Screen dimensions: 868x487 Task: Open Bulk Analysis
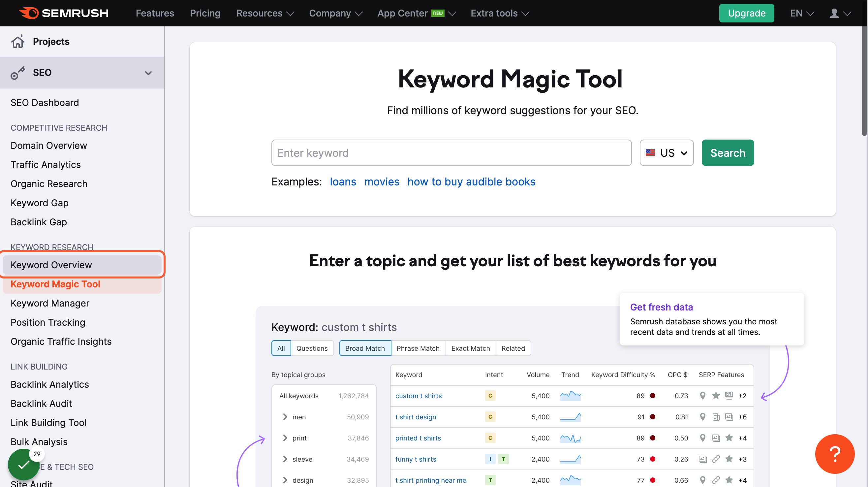39,442
